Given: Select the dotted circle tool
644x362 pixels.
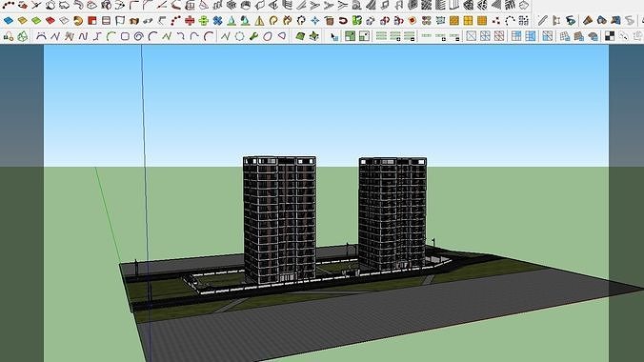Looking at the screenshot, I should tap(239, 36).
